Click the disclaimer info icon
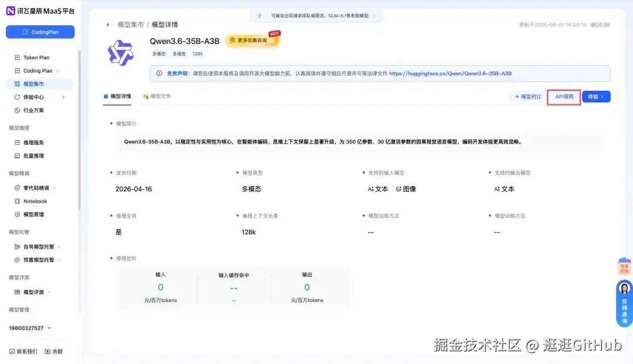 pos(159,73)
